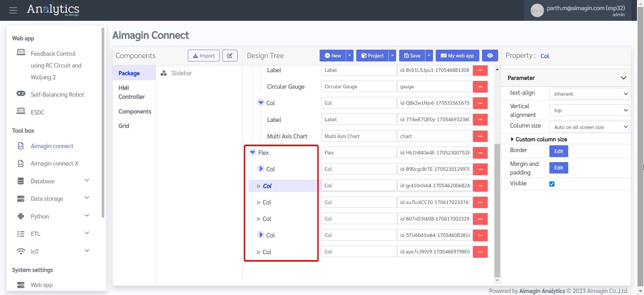
Task: Open My web app
Action: 458,56
